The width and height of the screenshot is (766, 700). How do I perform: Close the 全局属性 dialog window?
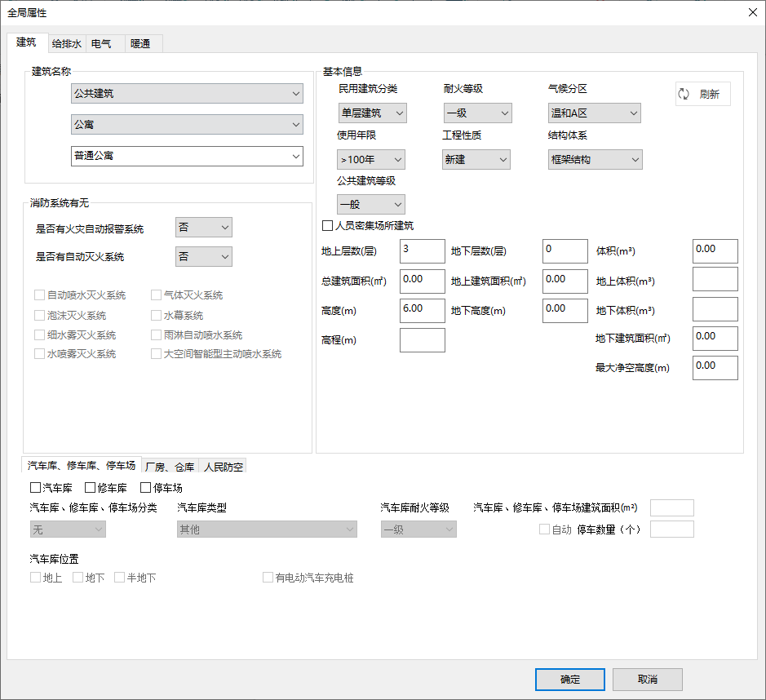point(752,11)
